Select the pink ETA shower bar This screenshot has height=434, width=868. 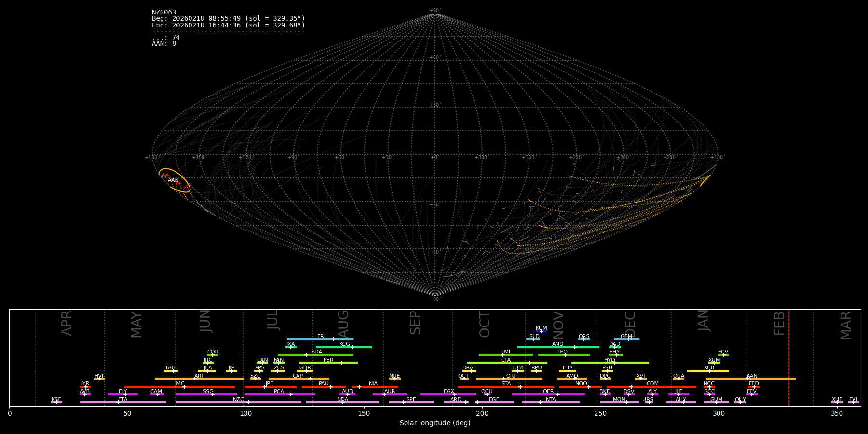pos(123,402)
